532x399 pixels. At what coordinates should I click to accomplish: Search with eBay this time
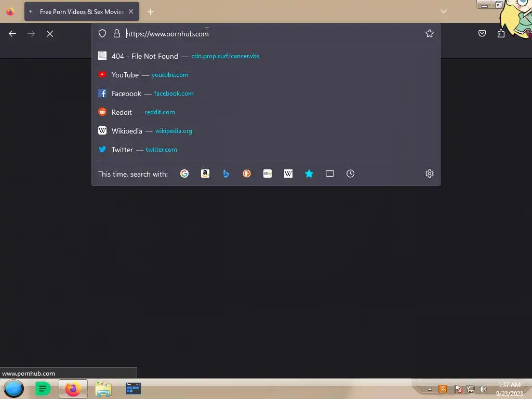click(268, 174)
